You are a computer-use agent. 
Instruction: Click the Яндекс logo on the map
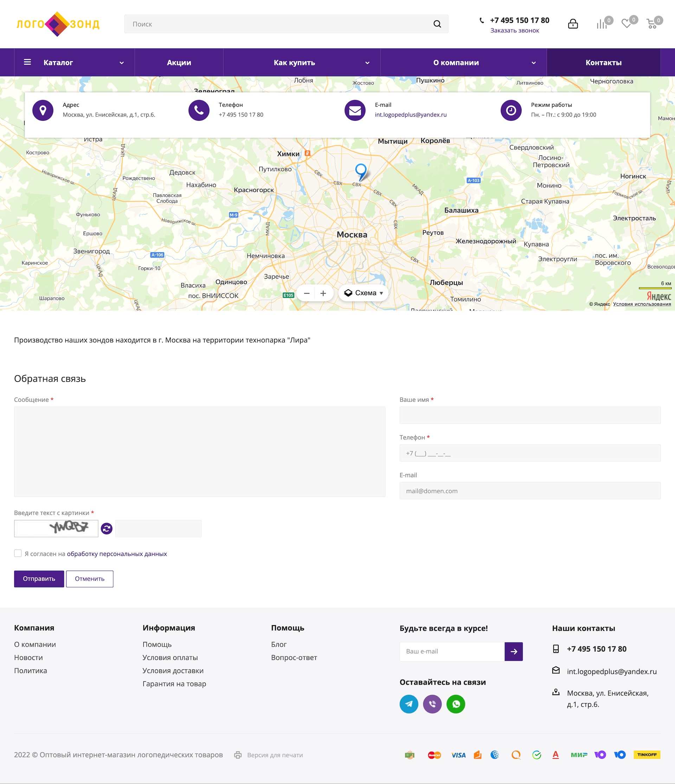tap(659, 296)
